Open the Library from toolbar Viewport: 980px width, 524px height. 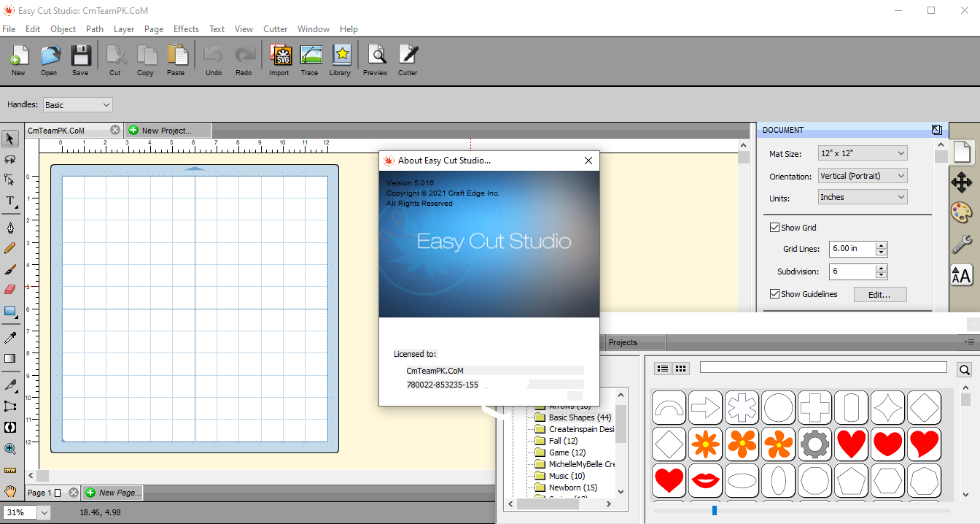(x=341, y=60)
